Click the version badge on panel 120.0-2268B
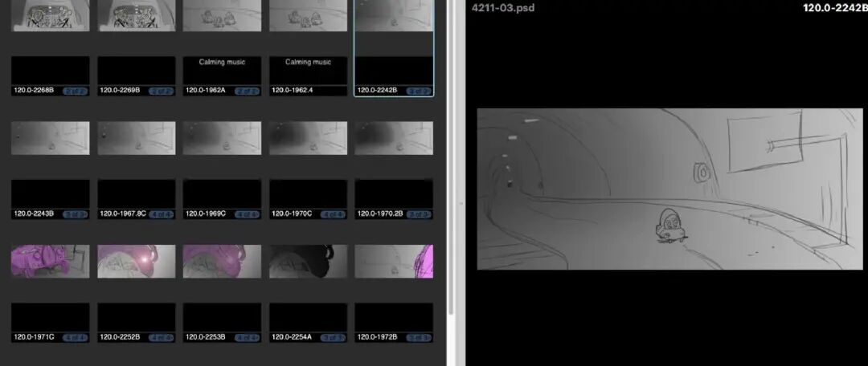 pyautogui.click(x=76, y=91)
